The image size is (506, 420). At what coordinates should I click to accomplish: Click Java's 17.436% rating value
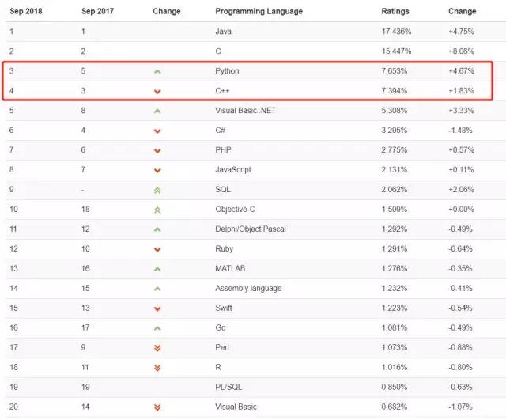point(397,32)
